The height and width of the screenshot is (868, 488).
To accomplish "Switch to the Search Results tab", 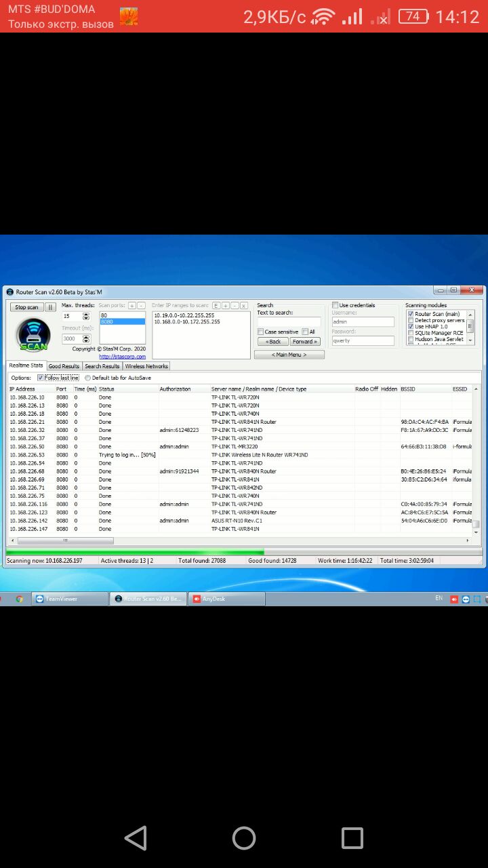I will point(102,366).
